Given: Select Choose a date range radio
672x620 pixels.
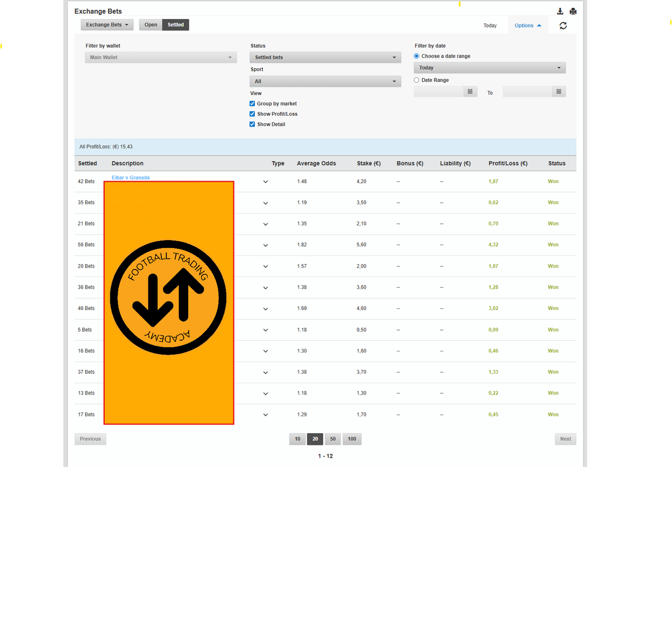Looking at the screenshot, I should point(417,56).
